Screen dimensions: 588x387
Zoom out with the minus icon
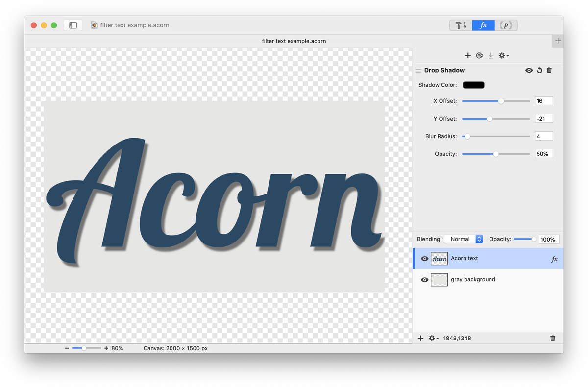[67, 348]
